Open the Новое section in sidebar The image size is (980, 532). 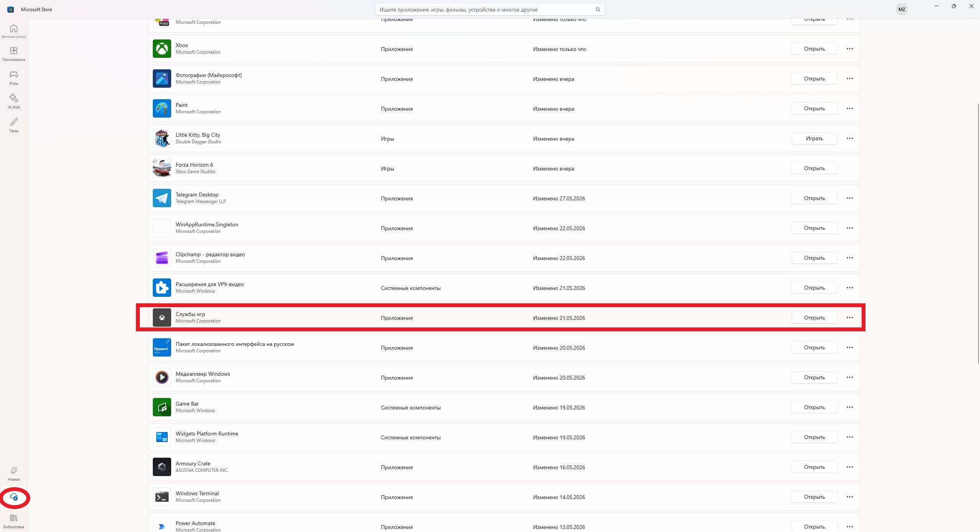tap(14, 474)
